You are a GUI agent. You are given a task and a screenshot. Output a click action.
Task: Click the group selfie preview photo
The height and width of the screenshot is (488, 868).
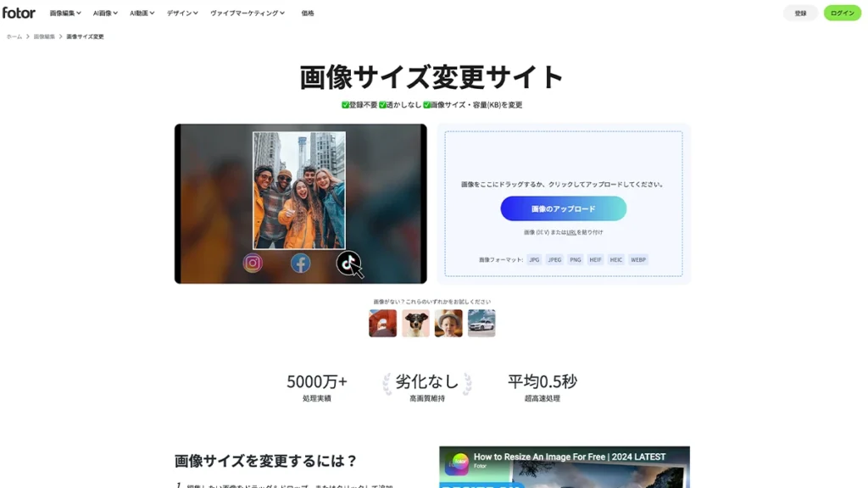tap(299, 191)
